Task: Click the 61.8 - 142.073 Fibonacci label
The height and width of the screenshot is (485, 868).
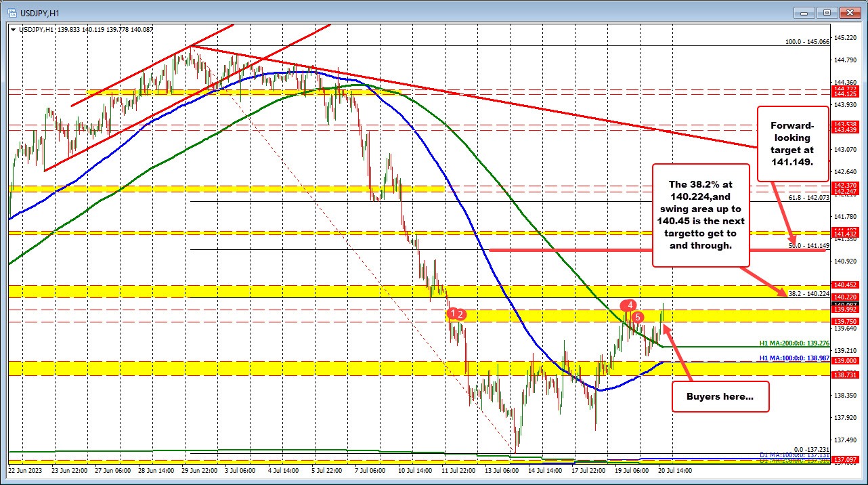Action: tap(809, 197)
